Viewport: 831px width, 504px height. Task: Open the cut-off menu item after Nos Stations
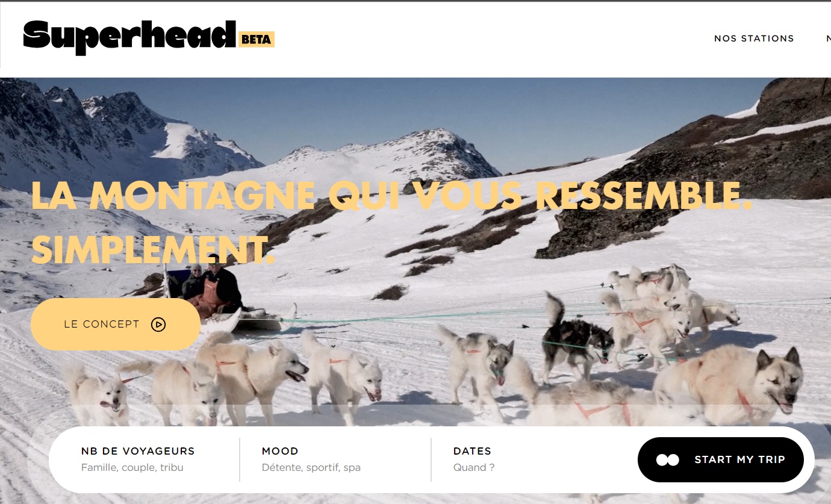click(x=829, y=39)
